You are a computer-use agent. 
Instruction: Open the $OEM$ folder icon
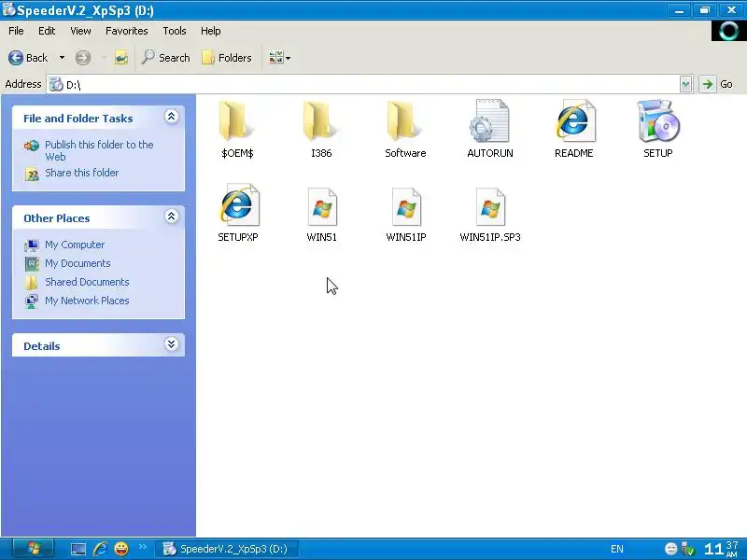click(237, 122)
